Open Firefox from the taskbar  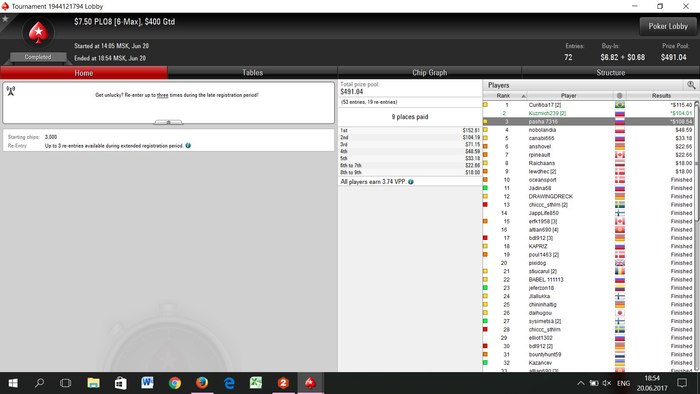[202, 383]
